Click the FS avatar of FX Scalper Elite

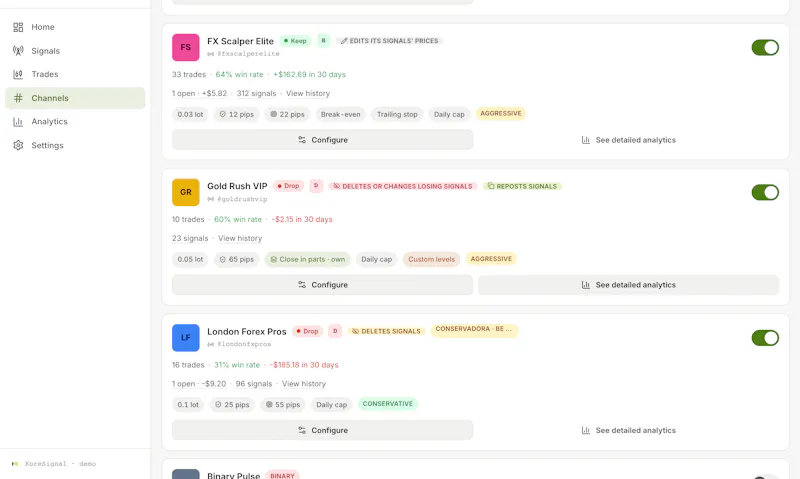(x=186, y=47)
